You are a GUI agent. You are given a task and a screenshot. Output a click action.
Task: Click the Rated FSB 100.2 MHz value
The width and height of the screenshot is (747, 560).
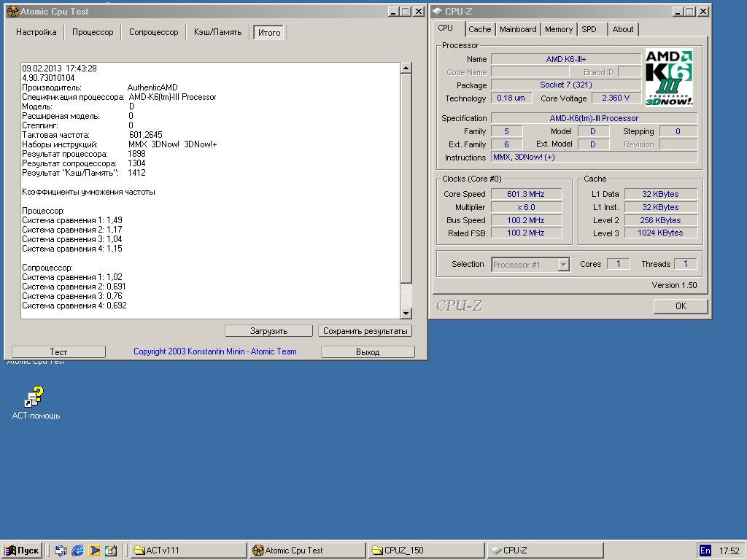pos(526,233)
